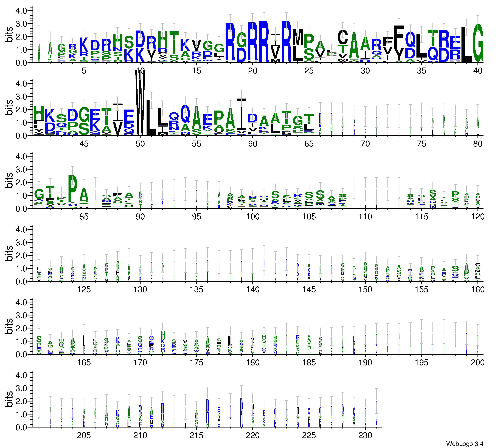Click the x-axis tick label 200
Viewport: 496px width, 448px height.
(477, 363)
